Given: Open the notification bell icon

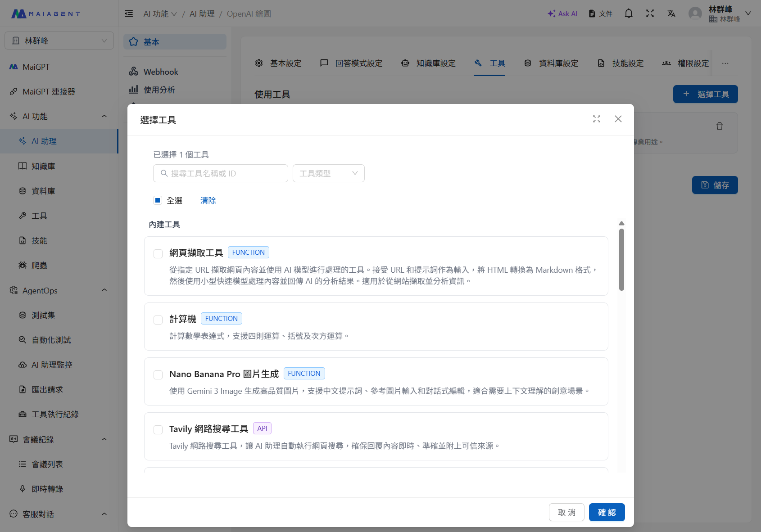Looking at the screenshot, I should click(628, 14).
